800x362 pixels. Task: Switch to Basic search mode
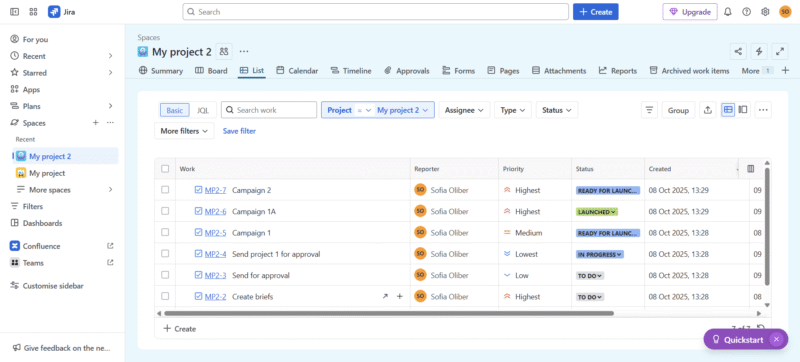[174, 110]
